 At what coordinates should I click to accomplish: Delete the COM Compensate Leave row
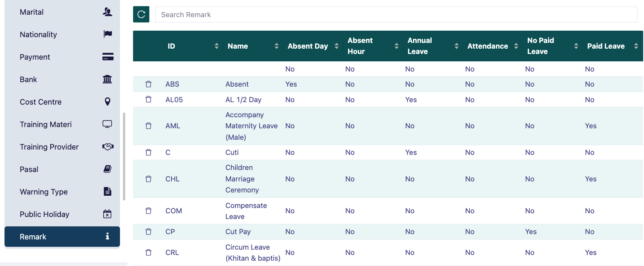[149, 211]
